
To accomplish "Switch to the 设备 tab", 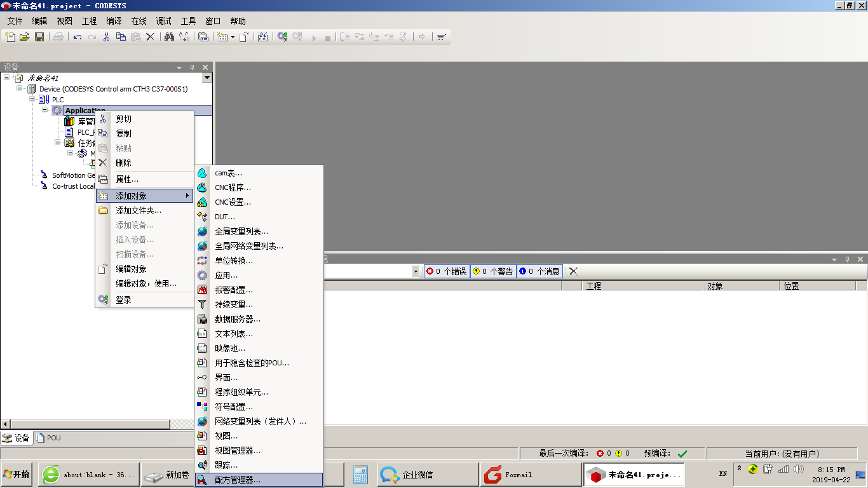I will tap(17, 438).
